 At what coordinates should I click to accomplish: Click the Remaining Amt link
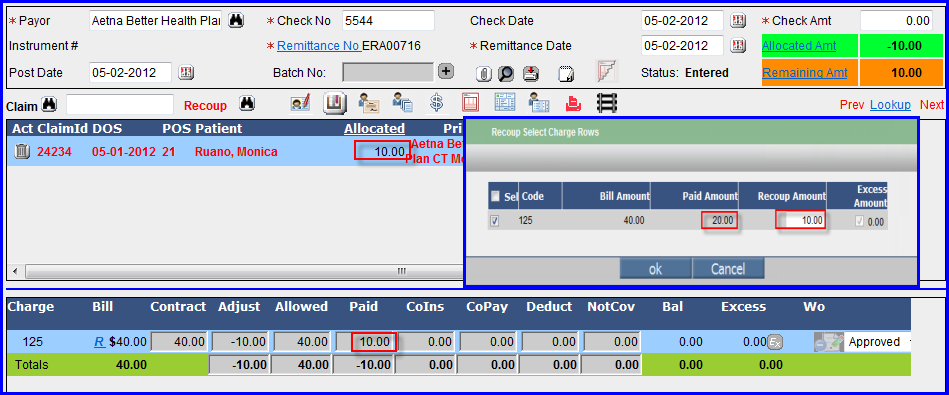pos(804,73)
